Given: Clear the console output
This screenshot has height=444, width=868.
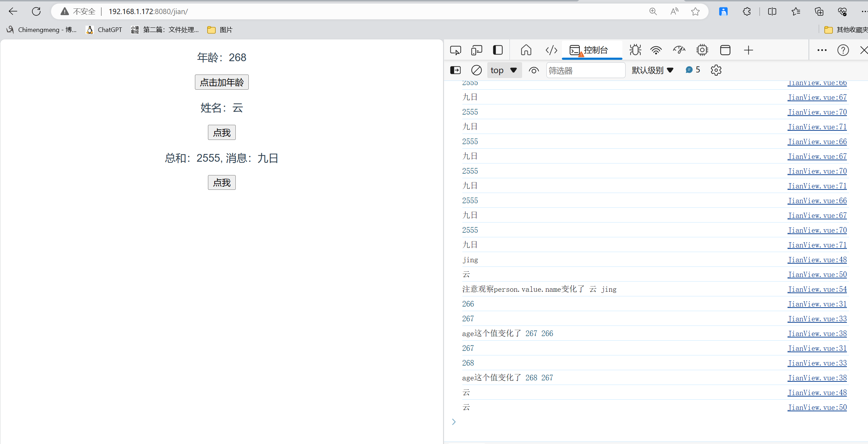Looking at the screenshot, I should 476,70.
